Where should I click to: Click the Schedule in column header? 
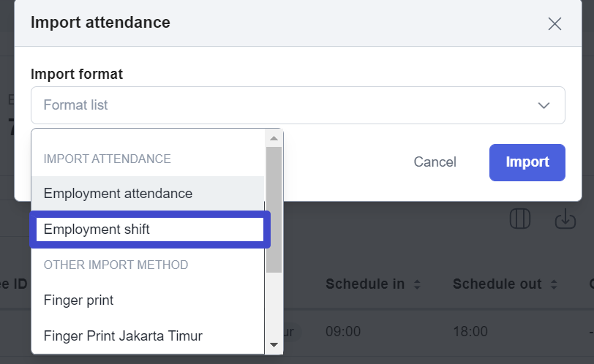point(365,284)
